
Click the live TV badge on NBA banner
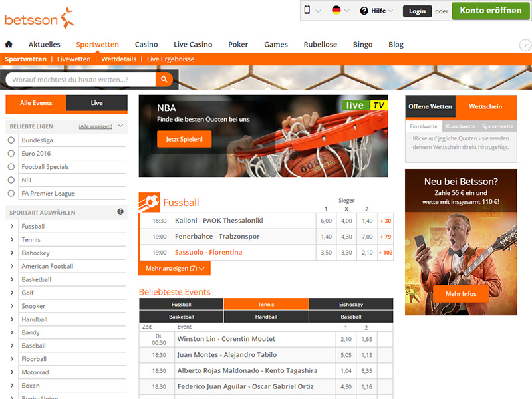click(x=364, y=106)
